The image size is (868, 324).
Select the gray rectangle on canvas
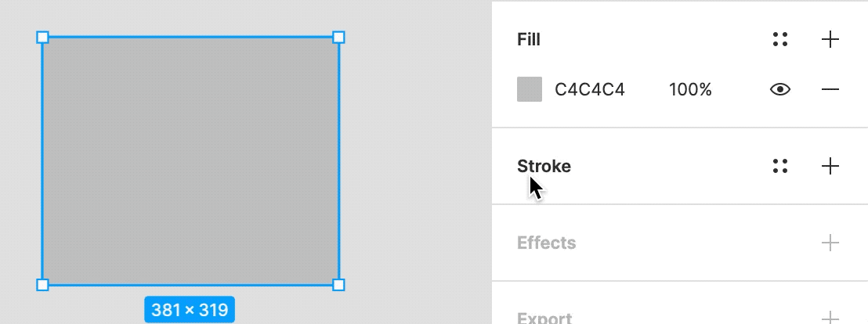pyautogui.click(x=190, y=160)
